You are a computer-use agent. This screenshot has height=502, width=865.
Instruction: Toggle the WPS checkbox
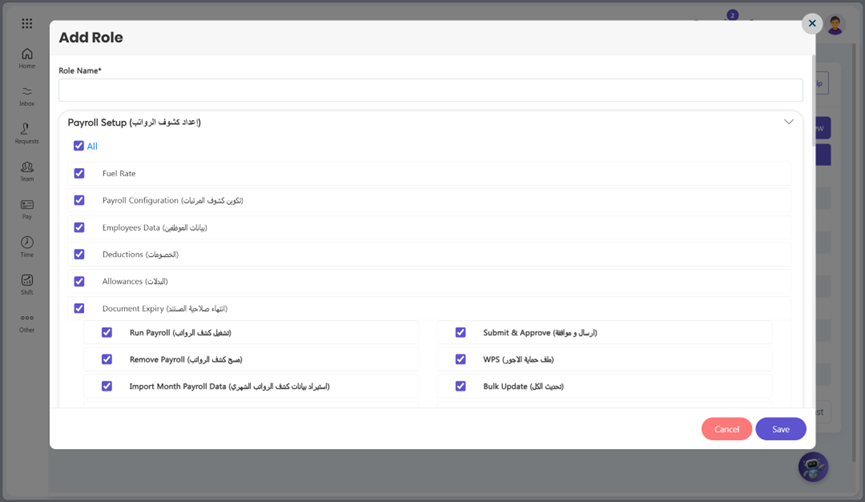click(461, 359)
